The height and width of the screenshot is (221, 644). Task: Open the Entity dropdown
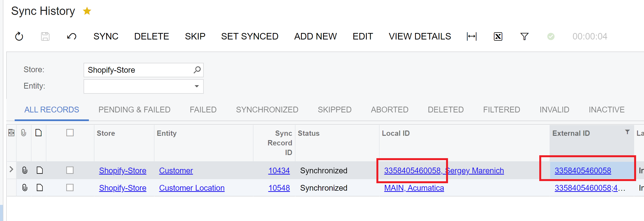[x=197, y=86]
